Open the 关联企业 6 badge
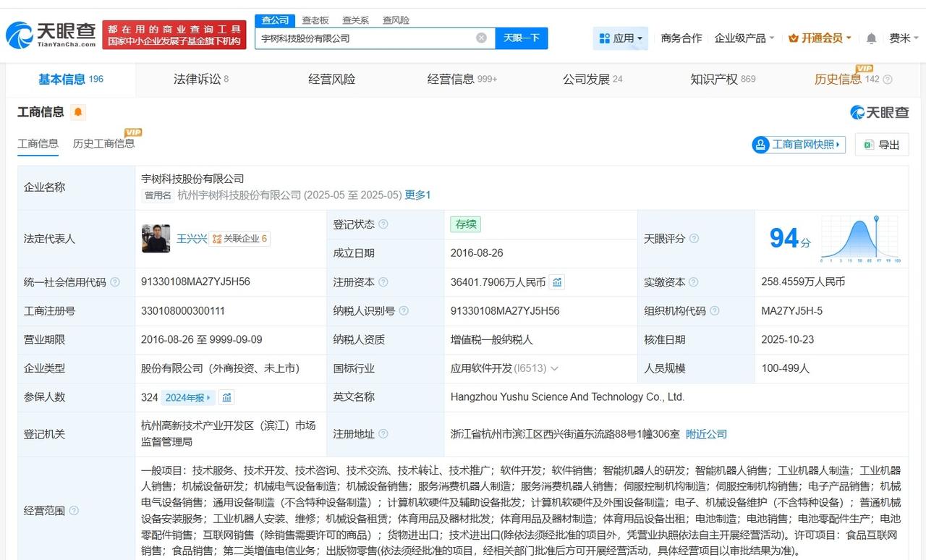926x560 pixels. pyautogui.click(x=239, y=239)
